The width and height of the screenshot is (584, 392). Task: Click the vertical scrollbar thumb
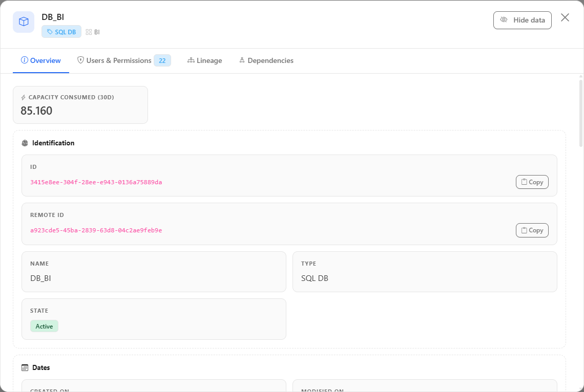pyautogui.click(x=580, y=113)
